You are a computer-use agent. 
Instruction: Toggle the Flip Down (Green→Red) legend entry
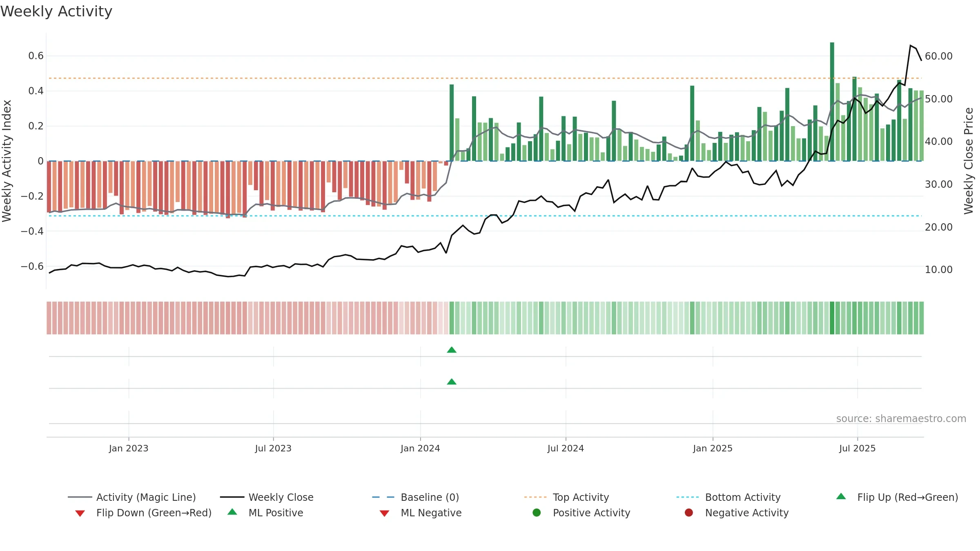(143, 513)
